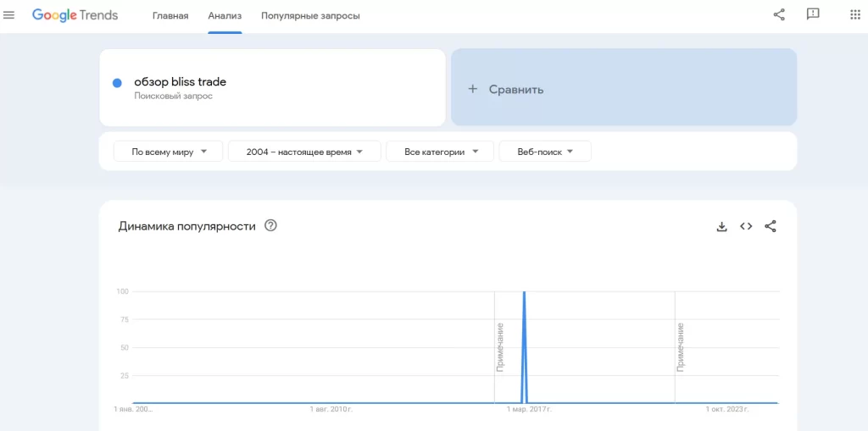868x431 pixels.
Task: Add a comparison term with Сравнить
Action: (x=624, y=87)
